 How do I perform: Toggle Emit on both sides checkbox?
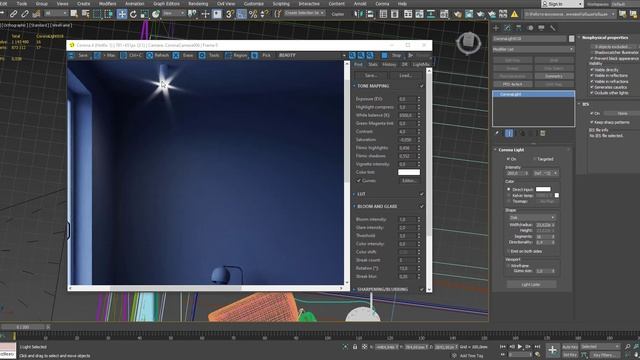508,251
